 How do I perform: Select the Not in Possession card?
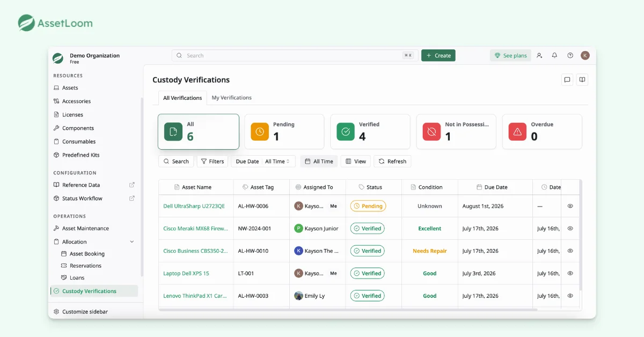tap(456, 131)
